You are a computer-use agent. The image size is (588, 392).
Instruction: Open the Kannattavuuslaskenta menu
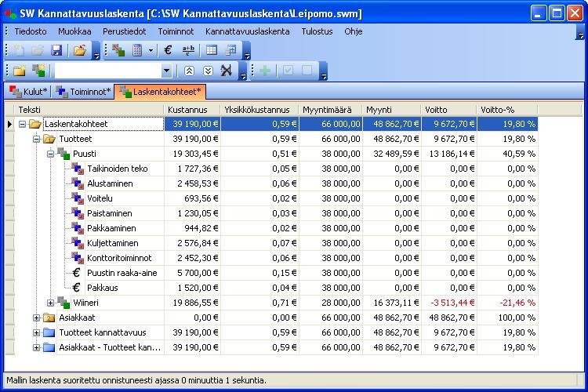[x=248, y=31]
